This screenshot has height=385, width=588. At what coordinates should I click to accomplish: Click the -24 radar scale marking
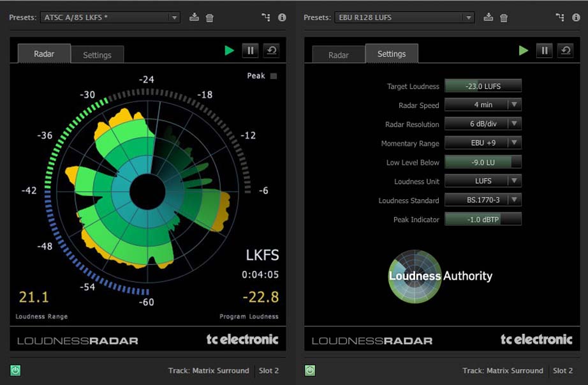tap(146, 80)
